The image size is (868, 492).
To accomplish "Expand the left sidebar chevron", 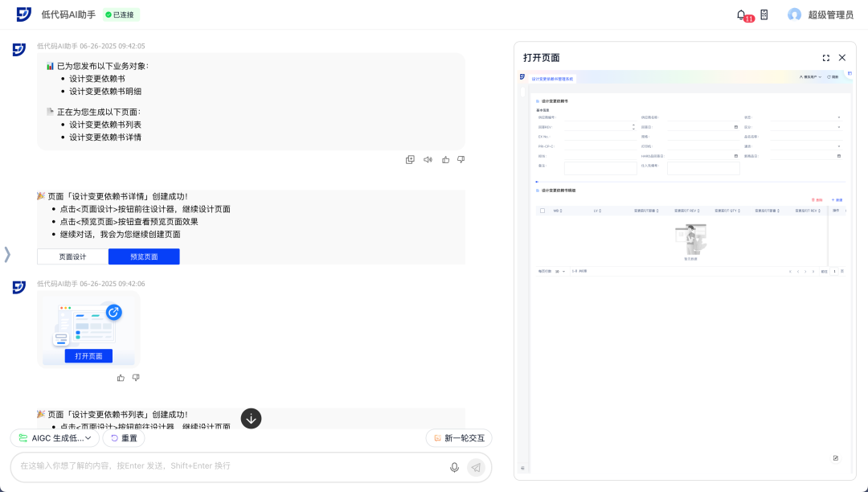I will (7, 255).
